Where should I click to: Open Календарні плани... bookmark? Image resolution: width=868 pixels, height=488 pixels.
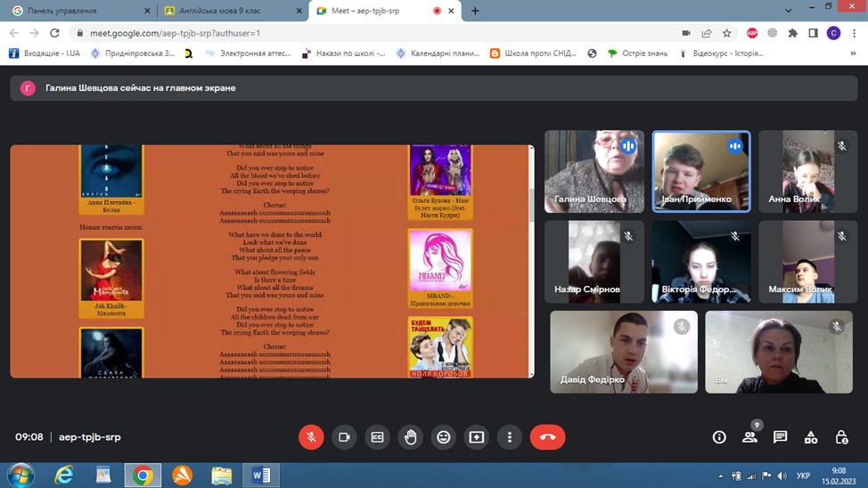coord(438,53)
